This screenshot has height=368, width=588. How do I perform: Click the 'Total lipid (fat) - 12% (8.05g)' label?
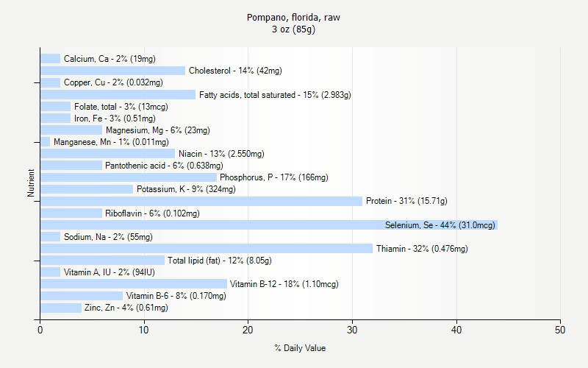pyautogui.click(x=219, y=261)
